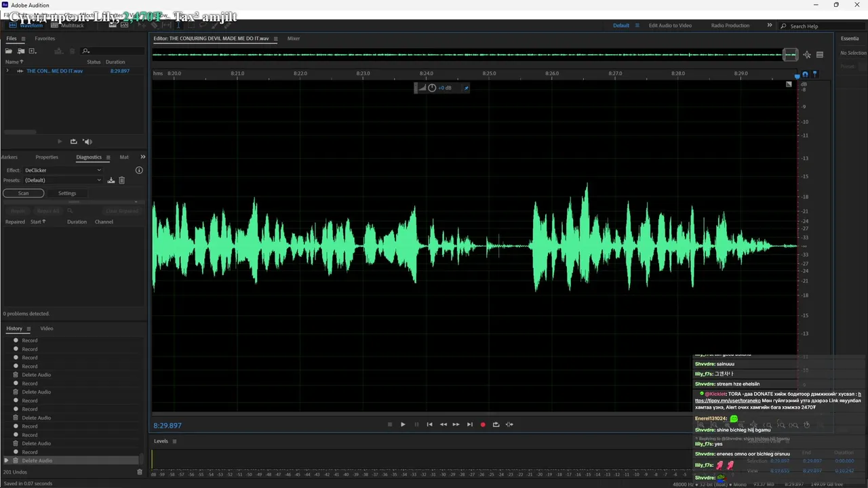This screenshot has width=868, height=488.
Task: Show hidden panel tabs next to Mat
Action: [142, 157]
